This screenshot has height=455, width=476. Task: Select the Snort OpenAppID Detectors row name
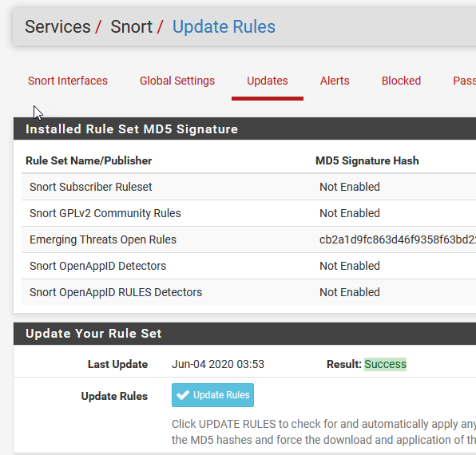click(x=97, y=266)
